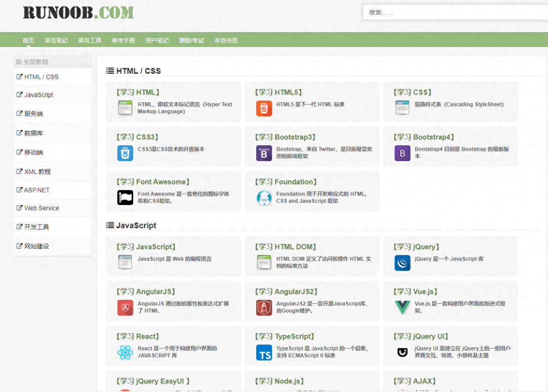Click the external-link icon beside 服务端
The height and width of the screenshot is (392, 548).
click(x=19, y=113)
